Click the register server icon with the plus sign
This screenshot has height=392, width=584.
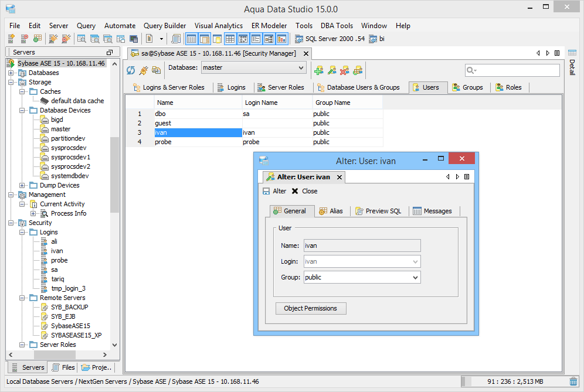coord(11,38)
